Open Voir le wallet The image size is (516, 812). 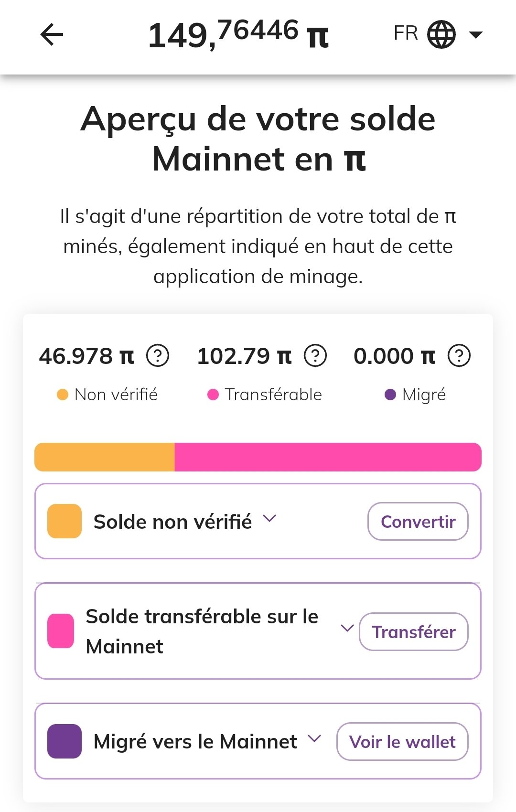coord(402,742)
